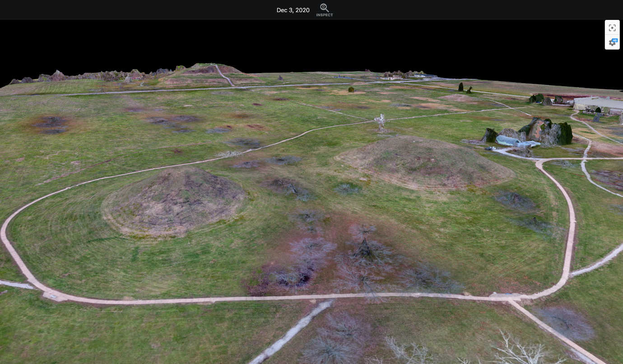623x364 pixels.
Task: Open the Dec 3, 2020 date selector
Action: [x=293, y=10]
